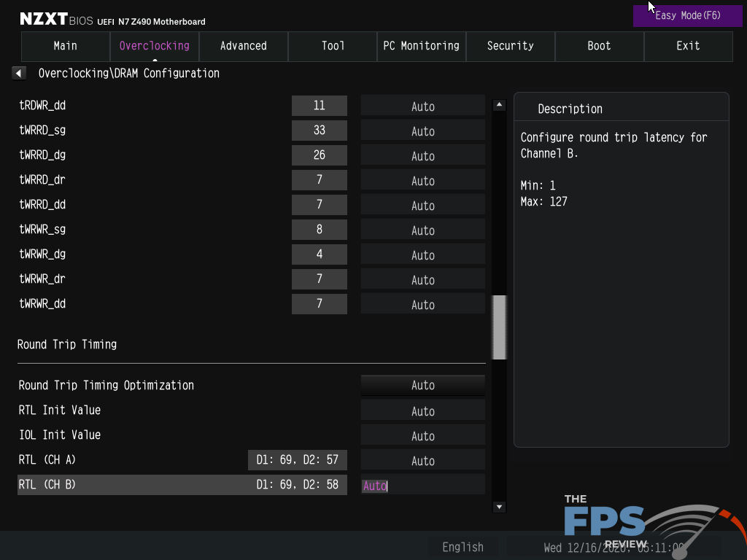
Task: Open the Exit tab
Action: coord(688,46)
